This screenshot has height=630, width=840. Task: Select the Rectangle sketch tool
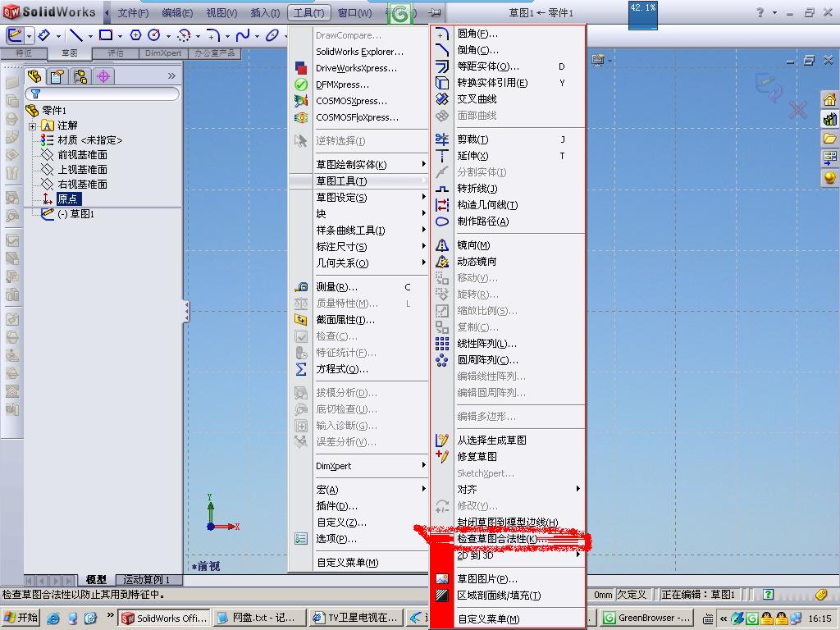click(x=106, y=35)
